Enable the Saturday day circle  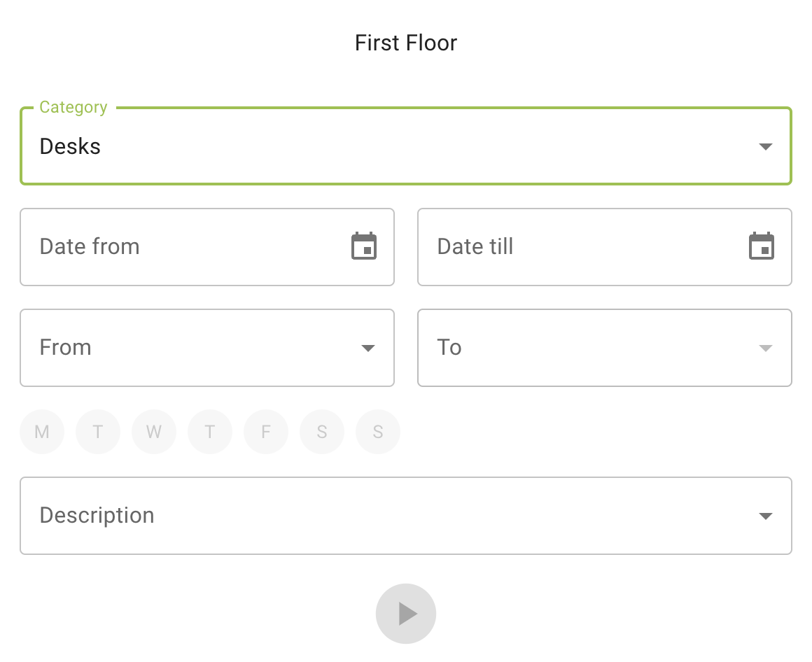pos(322,432)
